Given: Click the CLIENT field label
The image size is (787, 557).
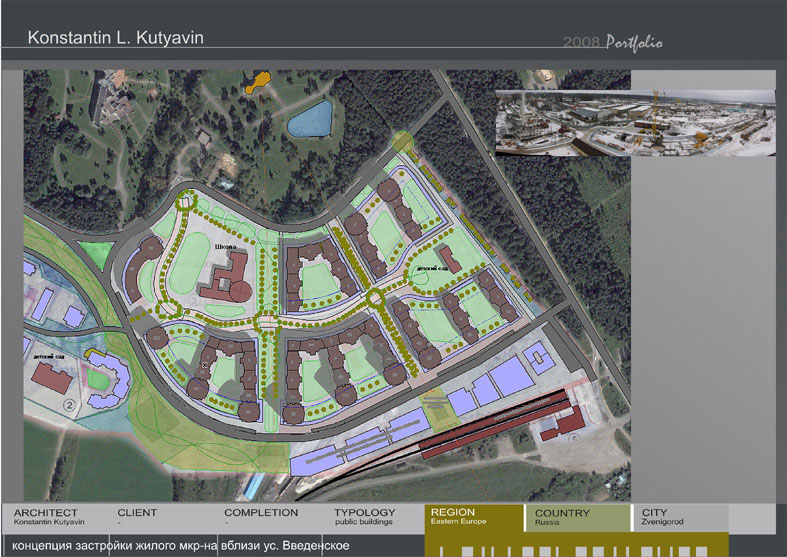Looking at the screenshot, I should tap(137, 513).
